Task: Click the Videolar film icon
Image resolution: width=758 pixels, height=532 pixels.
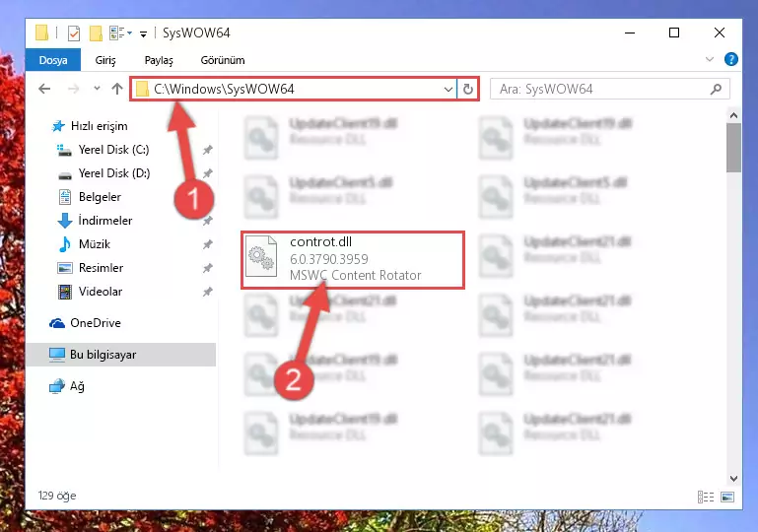Action: coord(65,292)
